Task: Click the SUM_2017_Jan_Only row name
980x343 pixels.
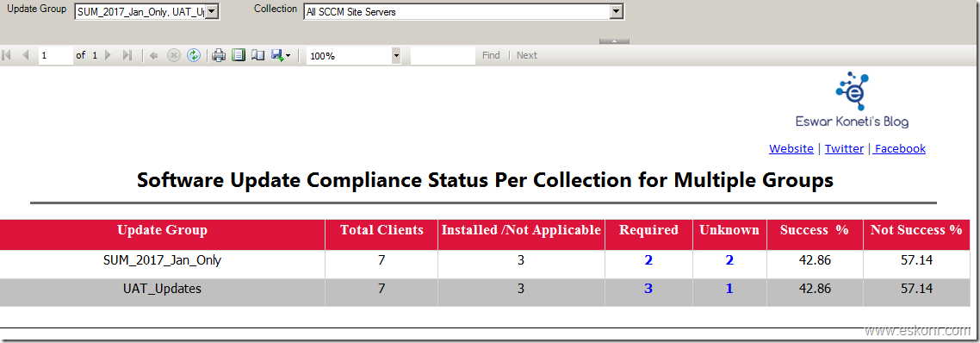Action: coord(162,260)
